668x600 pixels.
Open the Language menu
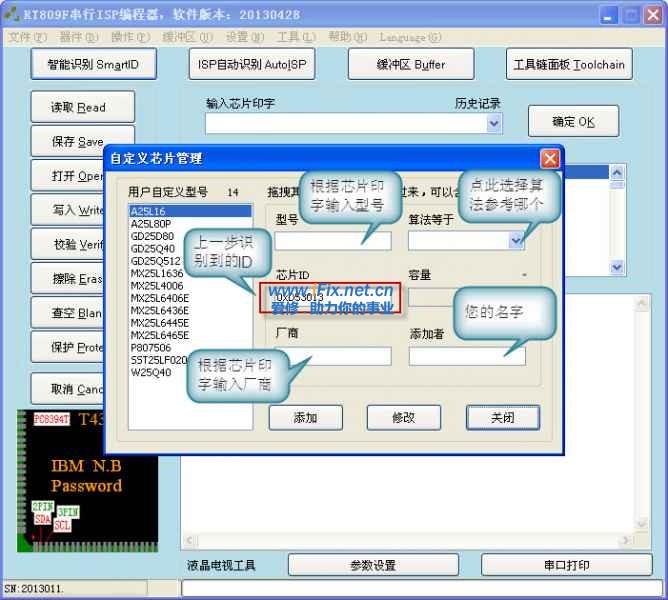[x=410, y=37]
